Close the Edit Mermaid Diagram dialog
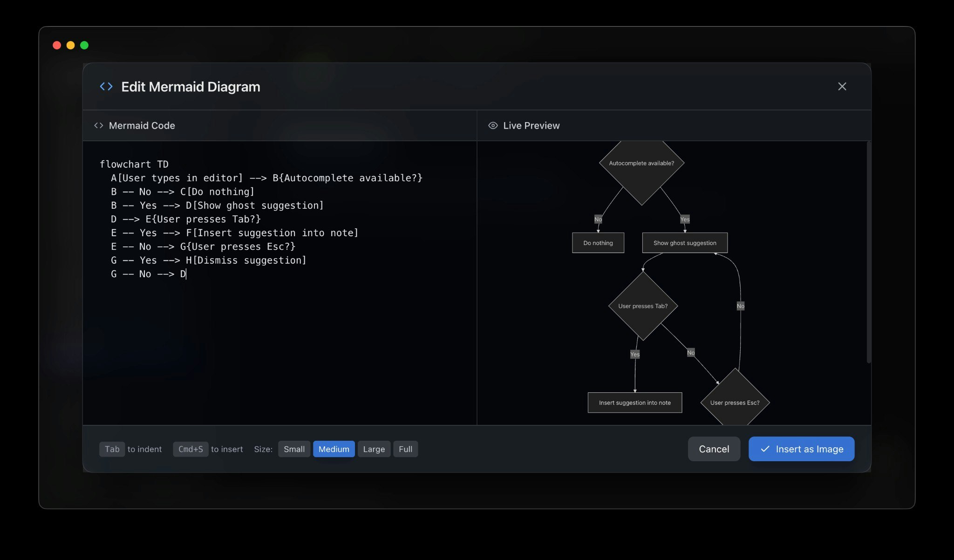Viewport: 954px width, 560px height. [x=842, y=87]
